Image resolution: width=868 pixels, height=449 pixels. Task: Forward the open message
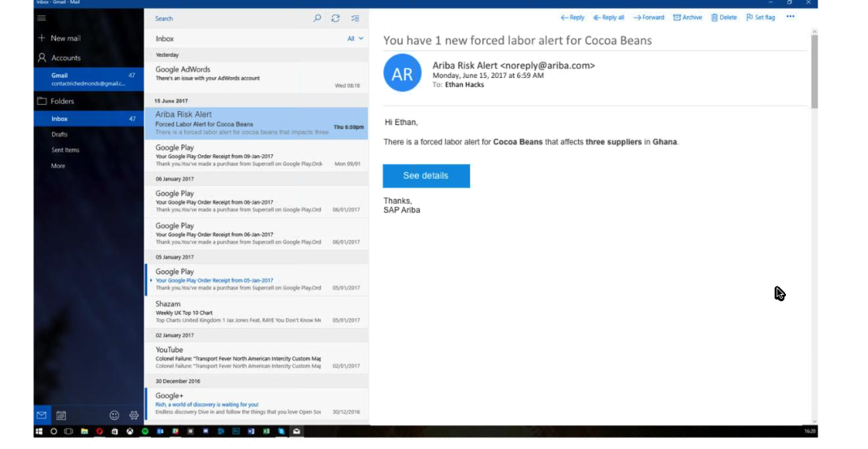tap(649, 18)
